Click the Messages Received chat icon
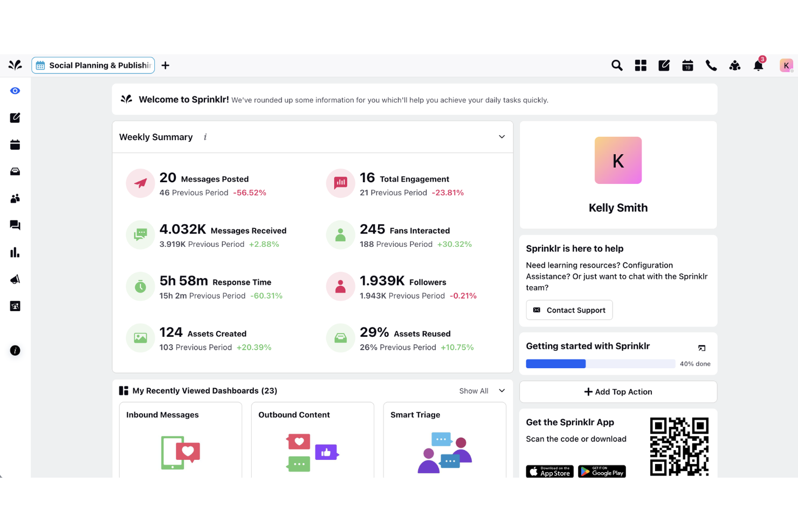Image resolution: width=798 pixels, height=532 pixels. 140,234
